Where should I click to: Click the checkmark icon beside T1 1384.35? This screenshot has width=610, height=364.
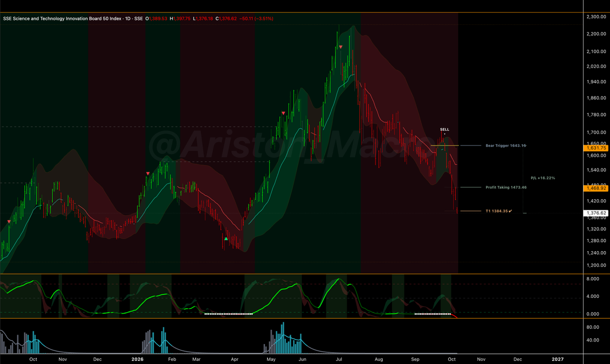(x=509, y=210)
